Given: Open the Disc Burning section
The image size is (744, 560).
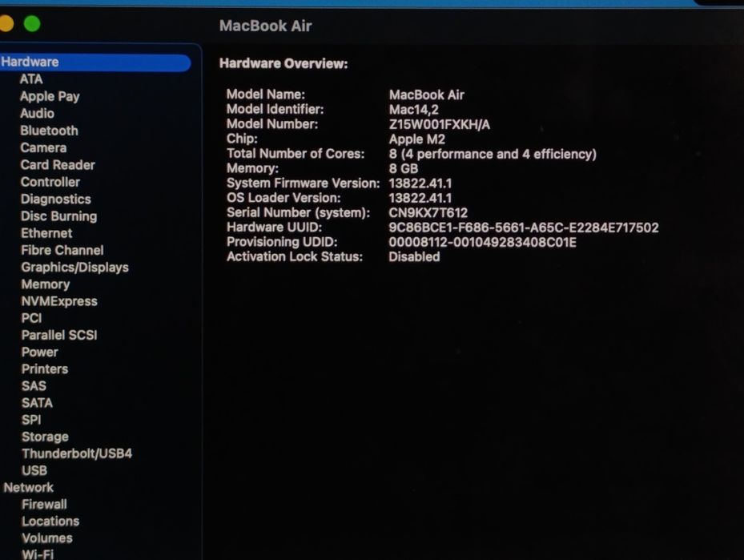Looking at the screenshot, I should pos(58,216).
